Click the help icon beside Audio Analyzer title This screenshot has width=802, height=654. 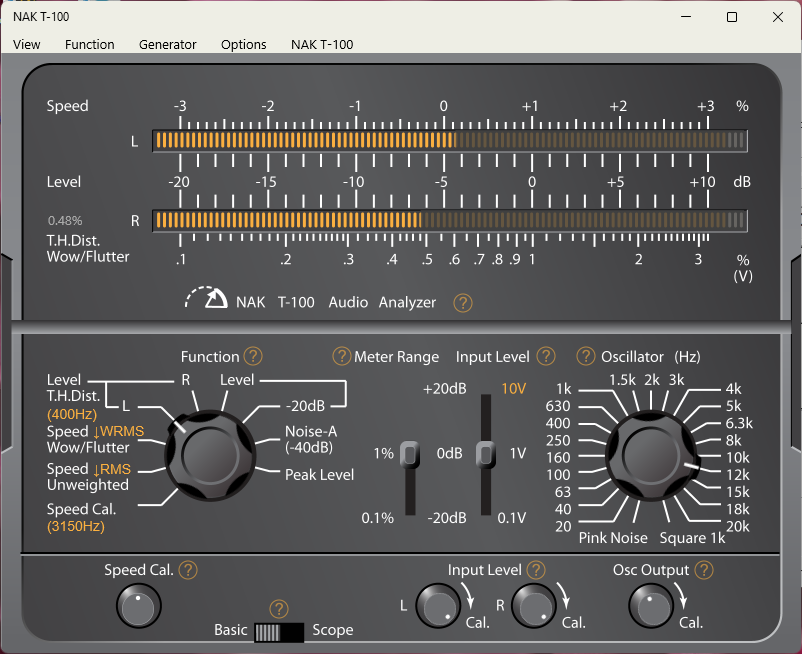click(x=462, y=303)
